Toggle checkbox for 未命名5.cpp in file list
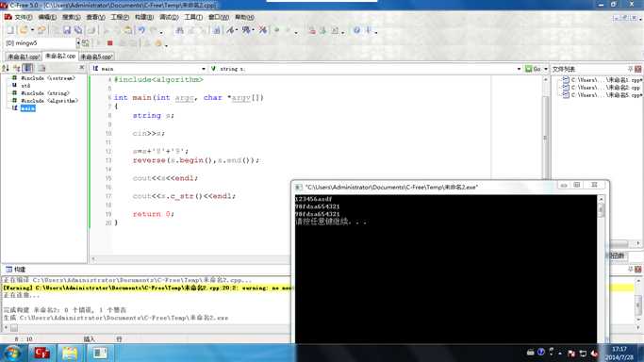This screenshot has width=644, height=362. coord(566,95)
